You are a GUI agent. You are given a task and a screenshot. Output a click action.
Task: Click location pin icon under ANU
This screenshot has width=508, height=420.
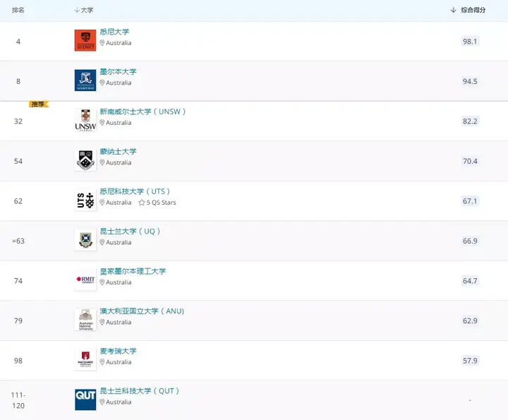coord(102,322)
